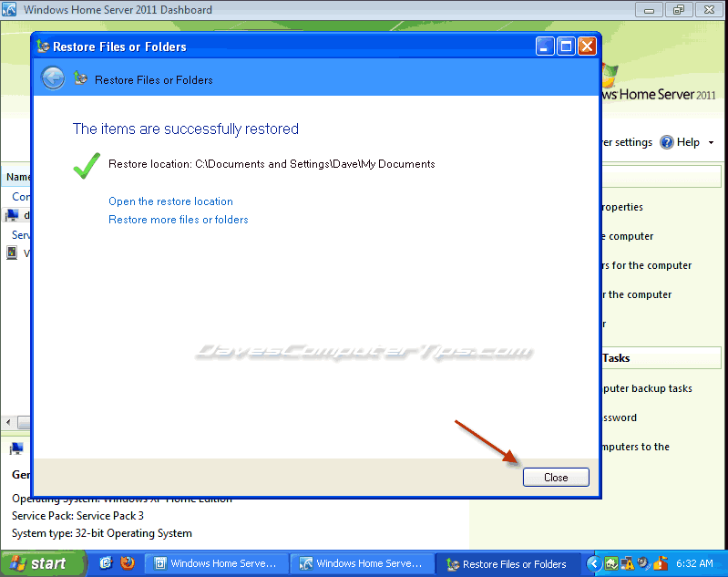Select Restore Files or Folders taskbar button

[508, 564]
